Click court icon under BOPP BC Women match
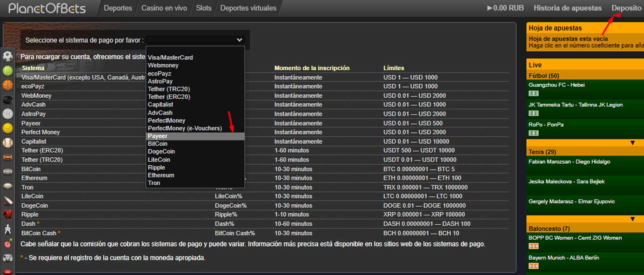 click(x=534, y=246)
